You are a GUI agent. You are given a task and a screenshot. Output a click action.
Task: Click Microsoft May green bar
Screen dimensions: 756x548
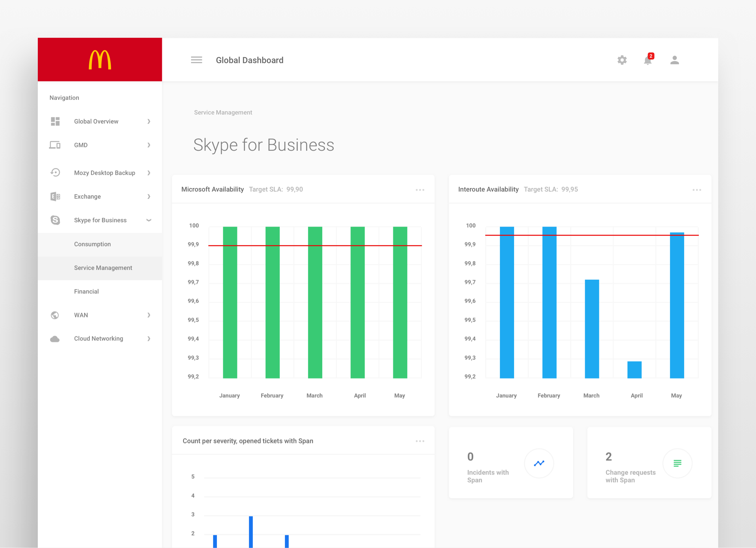coord(400,303)
